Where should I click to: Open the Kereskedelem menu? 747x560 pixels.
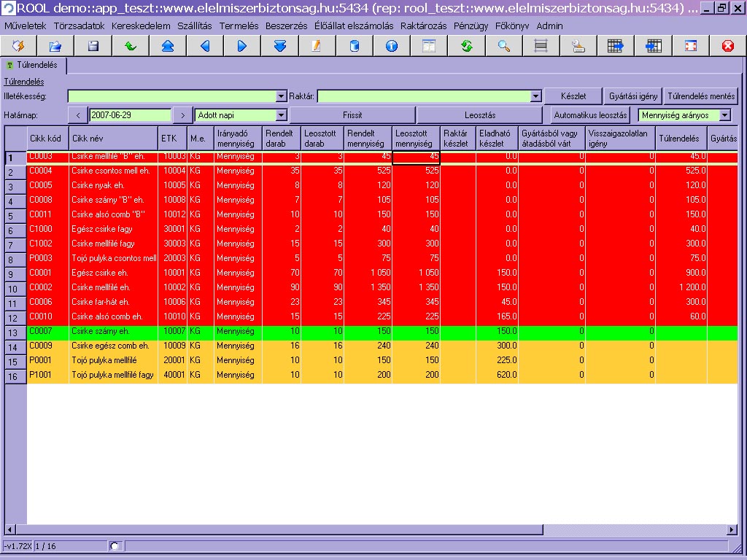(141, 26)
